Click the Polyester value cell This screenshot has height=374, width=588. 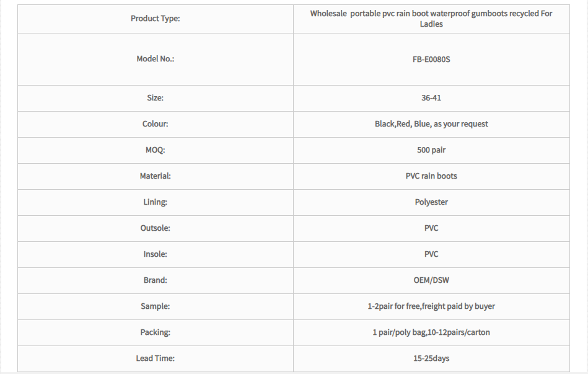click(x=431, y=202)
